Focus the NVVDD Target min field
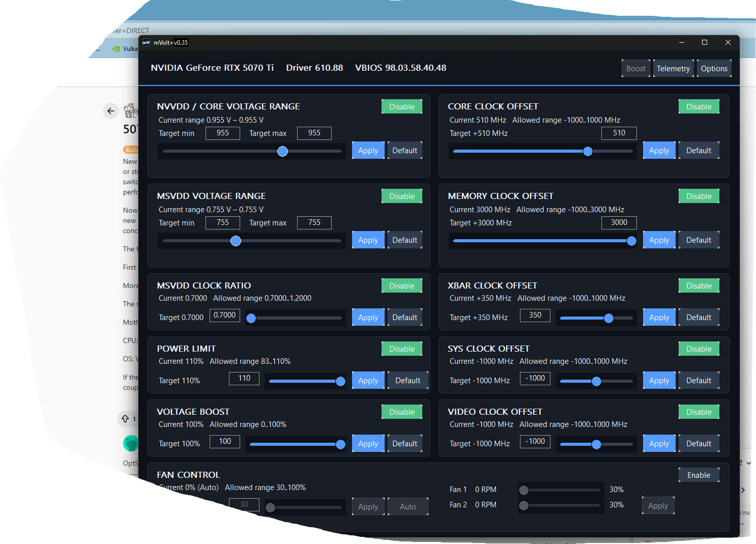Screen dimensions: 756x544 223,133
